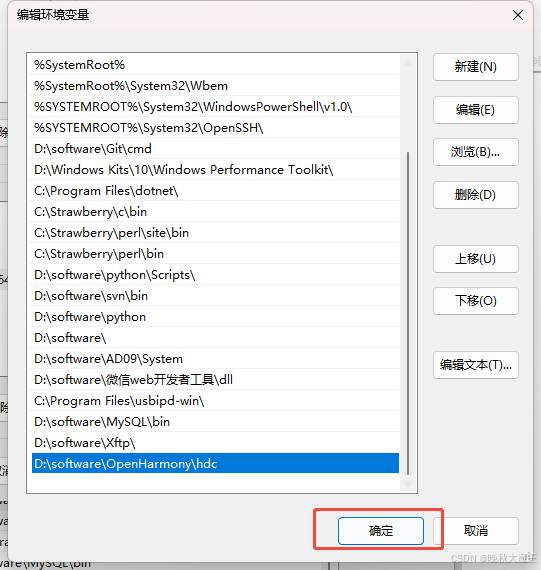Select D:\software\Git\cmd entry
541x570 pixels.
click(x=214, y=149)
